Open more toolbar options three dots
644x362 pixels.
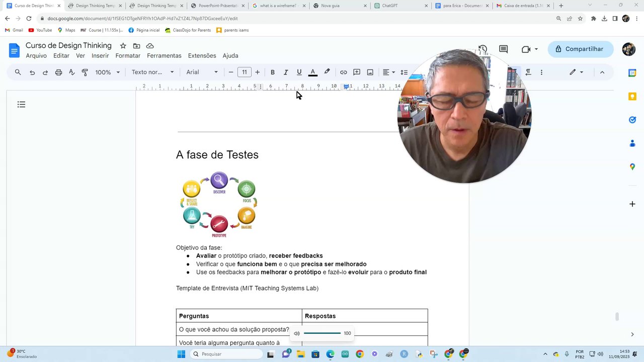click(x=541, y=72)
